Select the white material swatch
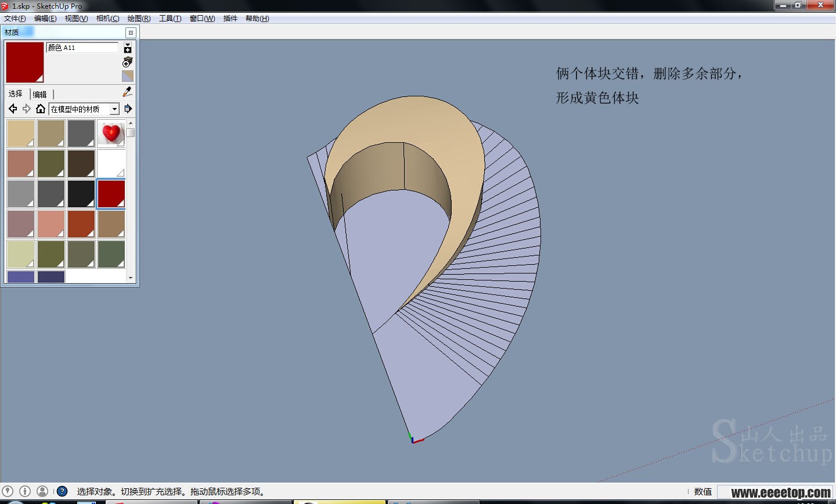Screen dimensions: 836x504 [x=111, y=164]
